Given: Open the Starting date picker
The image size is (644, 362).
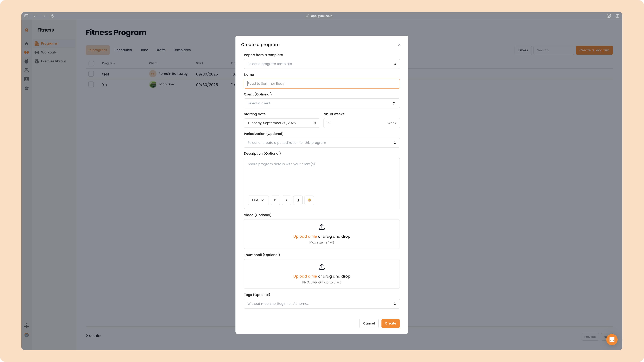Looking at the screenshot, I should tap(282, 123).
